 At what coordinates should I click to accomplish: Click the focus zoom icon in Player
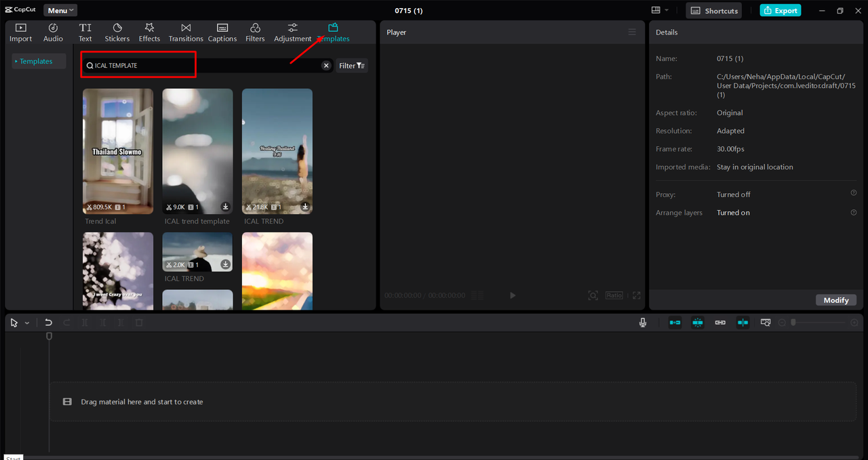[593, 295]
